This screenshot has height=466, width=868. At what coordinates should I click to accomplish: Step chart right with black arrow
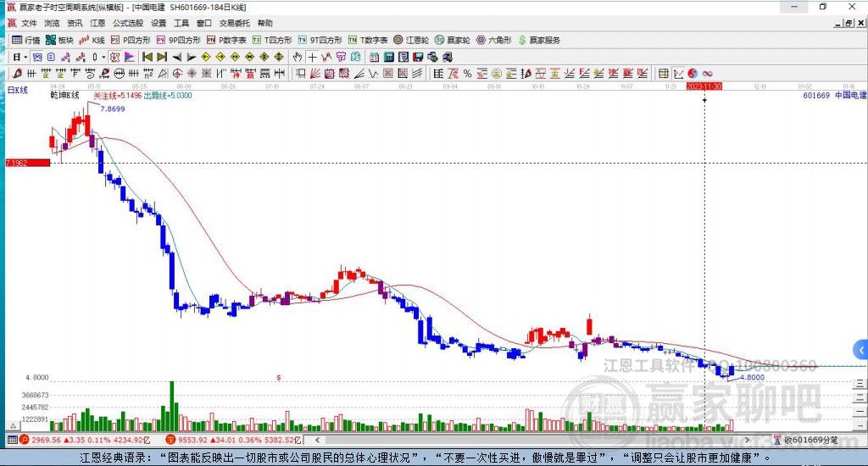[191, 57]
